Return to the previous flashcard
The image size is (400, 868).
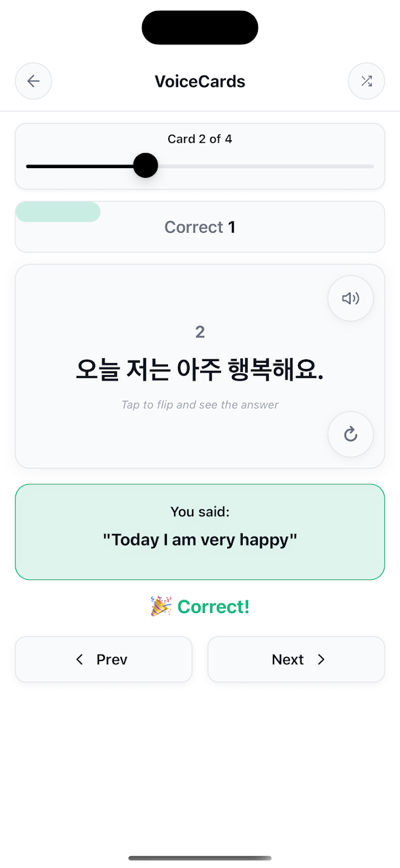104,659
